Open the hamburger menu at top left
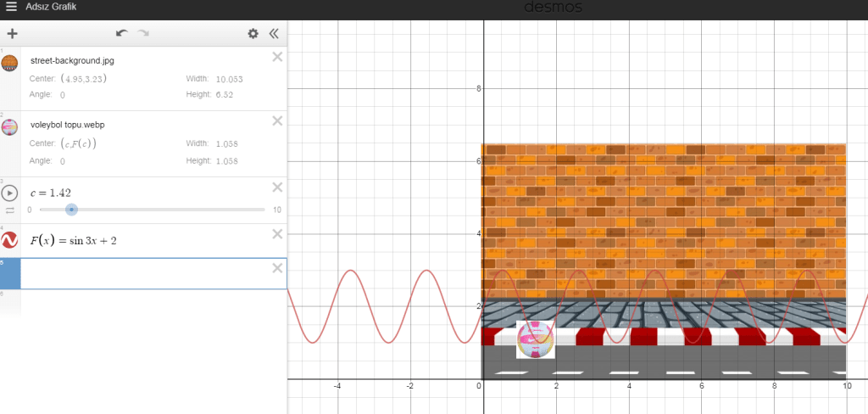The height and width of the screenshot is (414, 868). coord(11,7)
